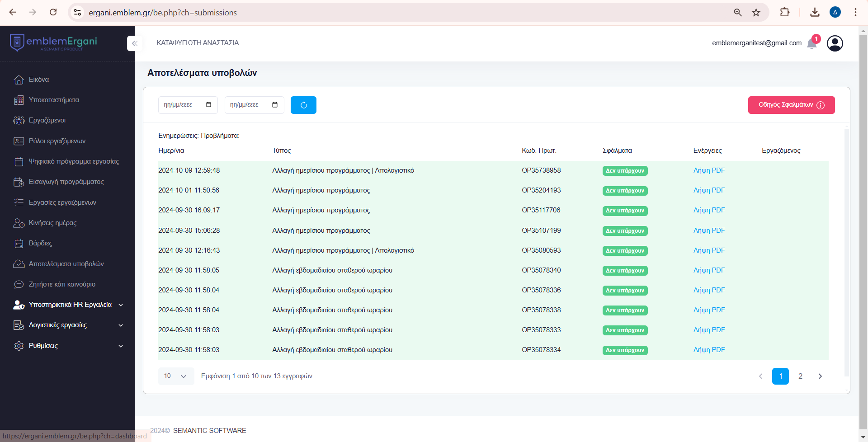Open Εργαζόμενοι in the sidebar
The height and width of the screenshot is (442, 868).
[x=47, y=120]
